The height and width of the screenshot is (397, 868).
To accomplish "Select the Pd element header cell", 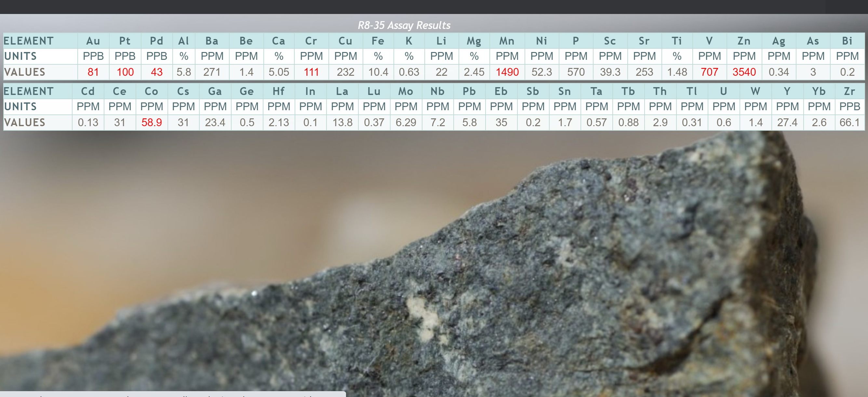I will click(156, 41).
